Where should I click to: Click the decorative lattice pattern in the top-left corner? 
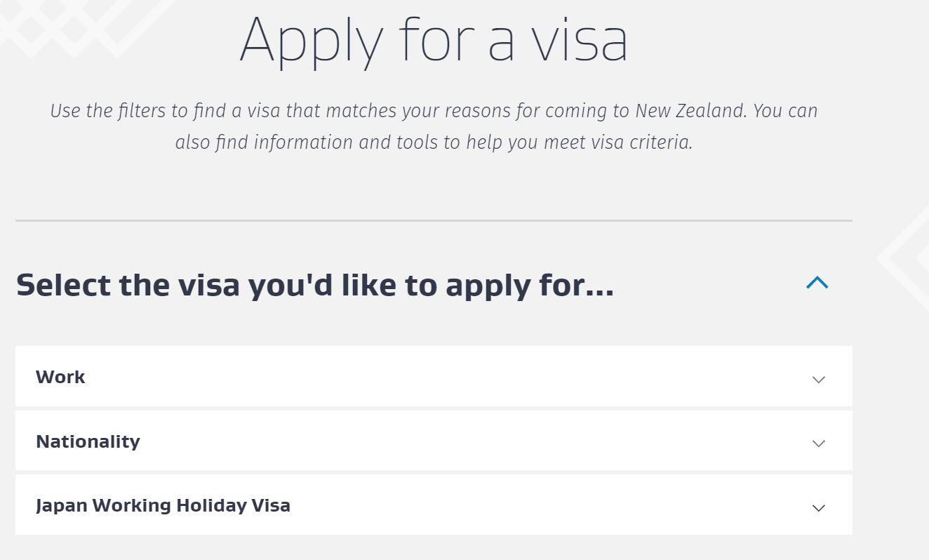click(x=77, y=25)
